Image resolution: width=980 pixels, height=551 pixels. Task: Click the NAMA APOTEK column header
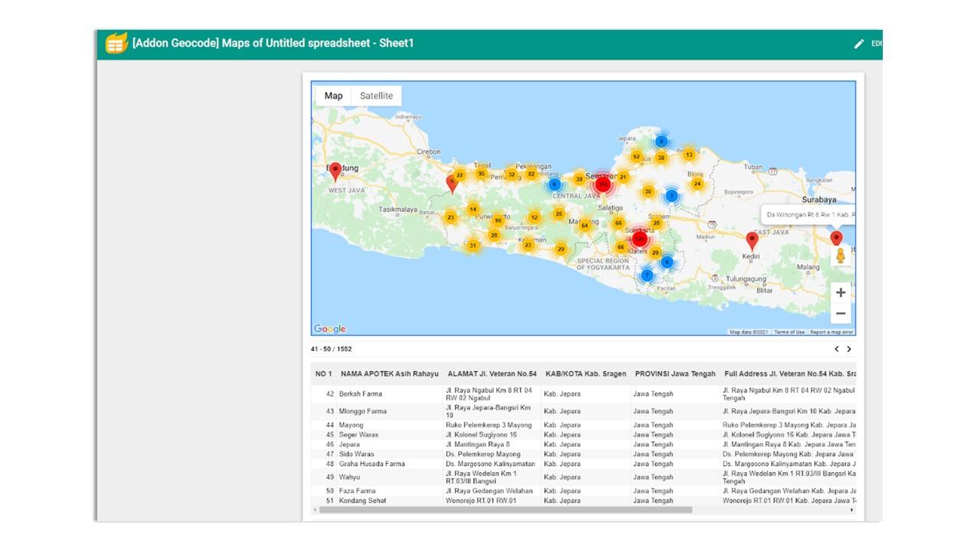(x=390, y=374)
